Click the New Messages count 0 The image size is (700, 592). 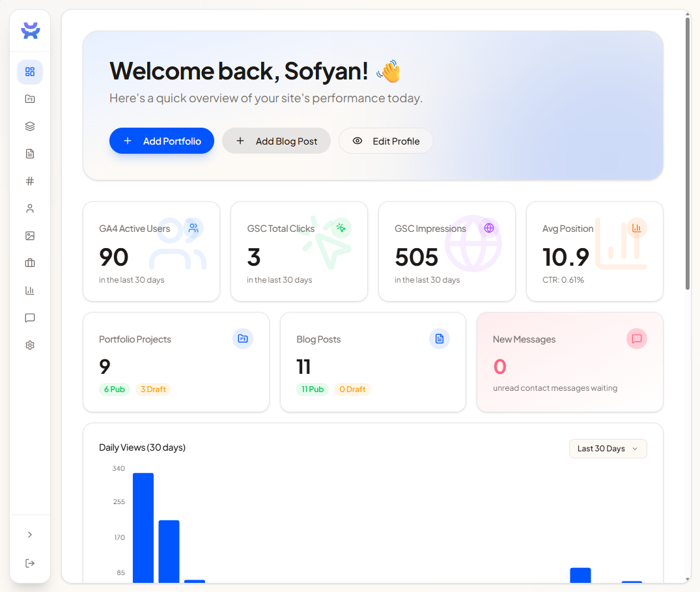click(x=499, y=367)
